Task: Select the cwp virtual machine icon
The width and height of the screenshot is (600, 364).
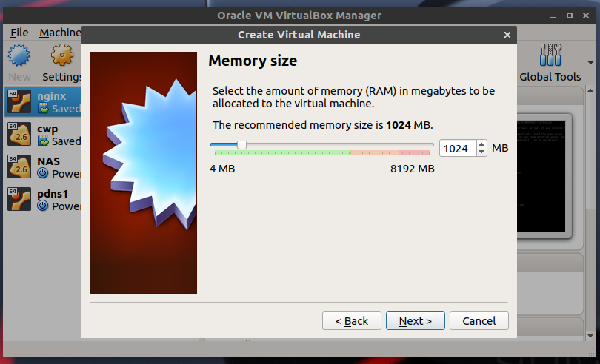Action: click(19, 134)
